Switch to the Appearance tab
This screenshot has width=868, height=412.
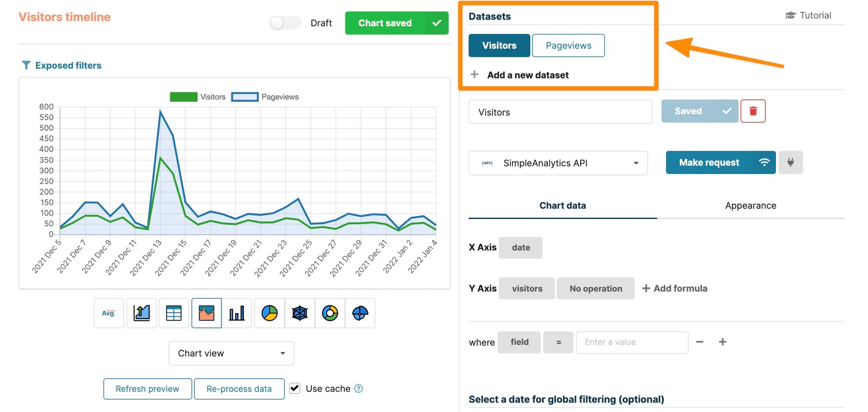coord(750,205)
